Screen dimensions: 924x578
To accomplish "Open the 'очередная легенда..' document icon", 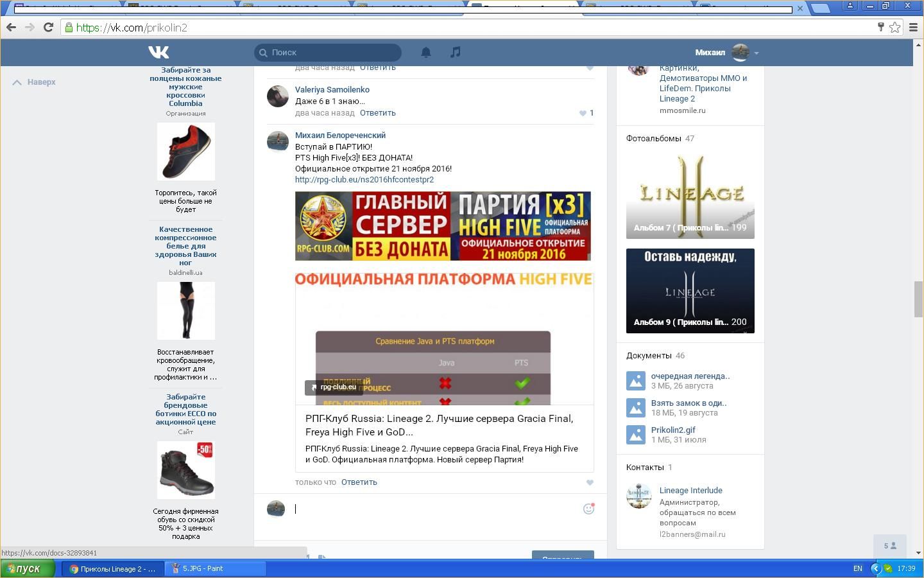I will click(x=636, y=381).
